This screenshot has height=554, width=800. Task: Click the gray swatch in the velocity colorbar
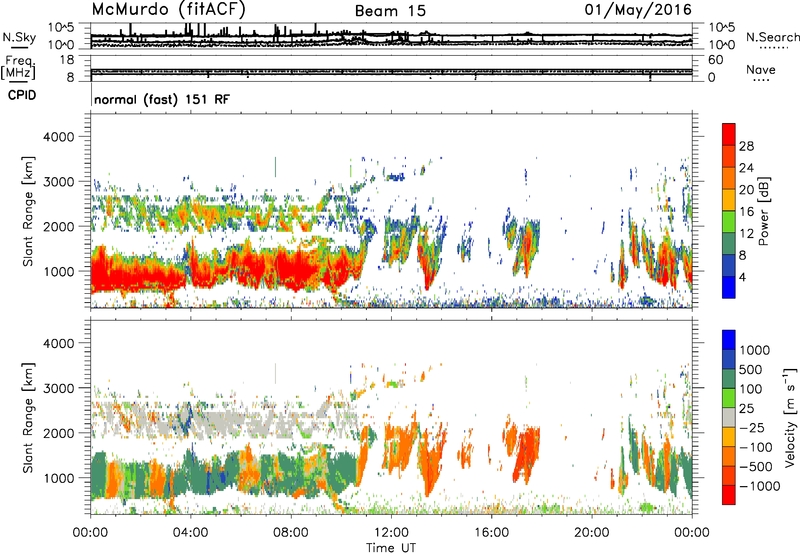729,417
